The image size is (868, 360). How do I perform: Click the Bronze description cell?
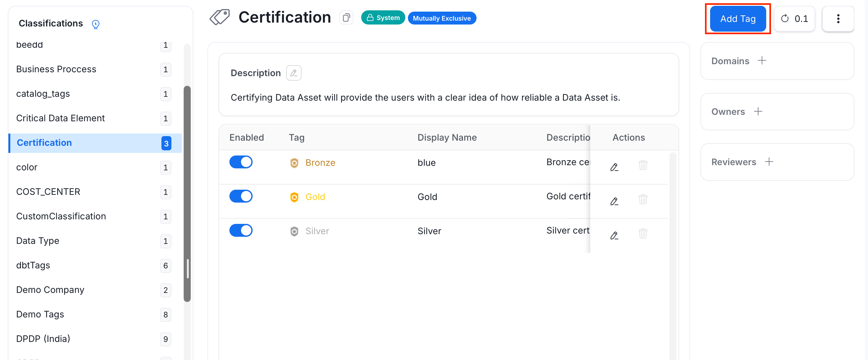click(x=568, y=162)
